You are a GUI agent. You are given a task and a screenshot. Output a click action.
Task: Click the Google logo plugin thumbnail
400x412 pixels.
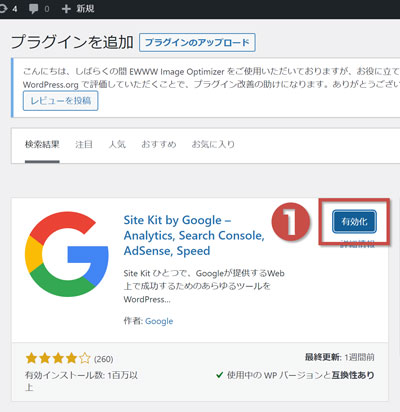(67, 254)
